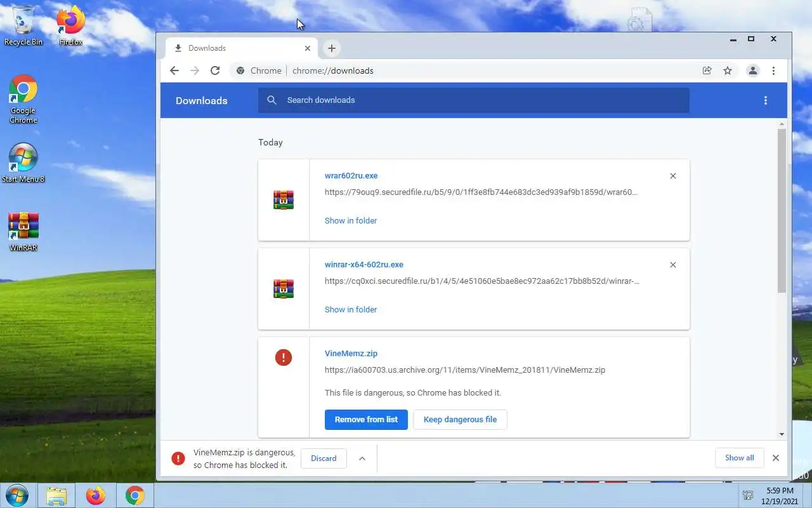Go back in Chrome
812x508 pixels.
174,70
